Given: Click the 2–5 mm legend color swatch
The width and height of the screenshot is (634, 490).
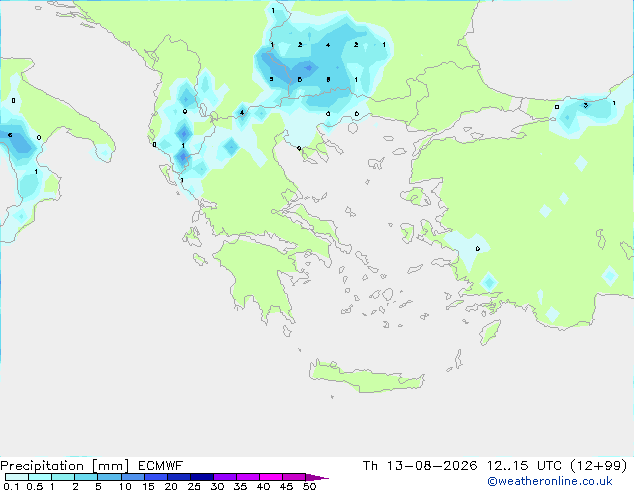Looking at the screenshot, I should tap(86, 477).
